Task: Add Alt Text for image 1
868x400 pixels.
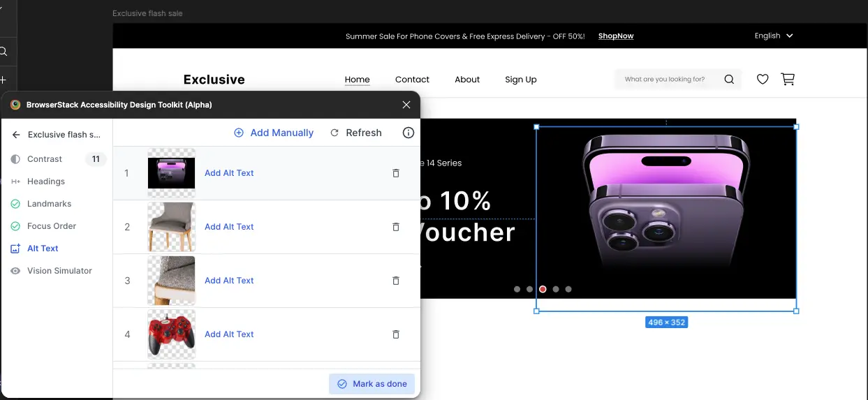Action: [x=229, y=173]
